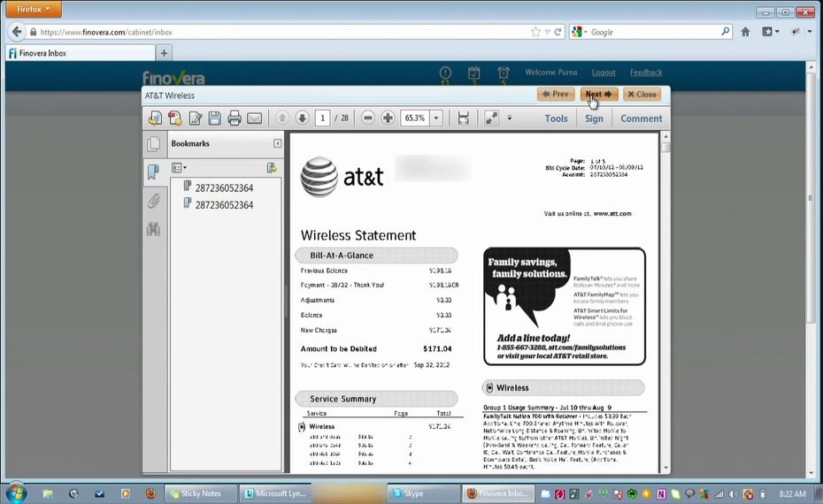
Task: Open the bookmark options menu dropdown
Action: (179, 168)
